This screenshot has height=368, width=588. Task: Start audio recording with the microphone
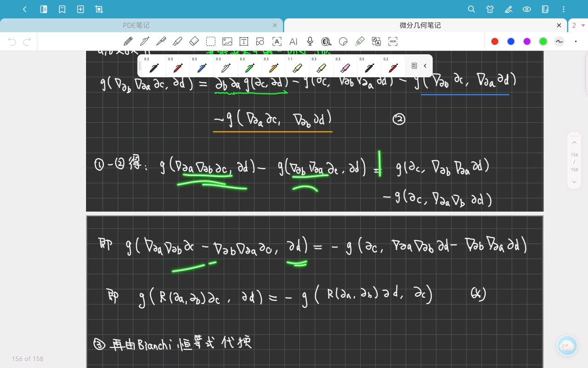(x=310, y=41)
